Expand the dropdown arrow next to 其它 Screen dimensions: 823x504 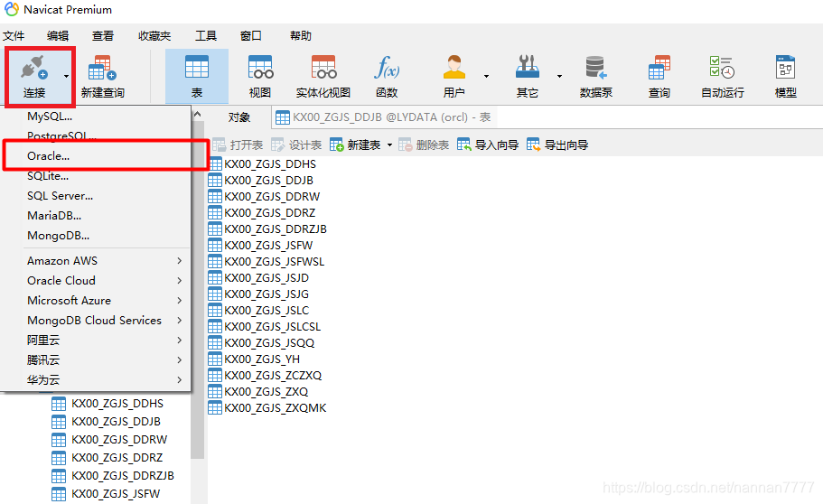click(x=559, y=76)
